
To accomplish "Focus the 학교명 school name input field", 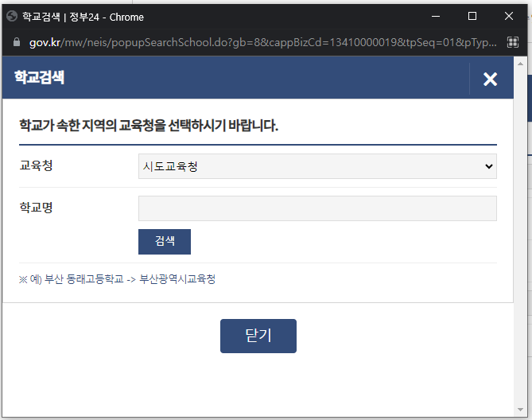I will tap(317, 208).
